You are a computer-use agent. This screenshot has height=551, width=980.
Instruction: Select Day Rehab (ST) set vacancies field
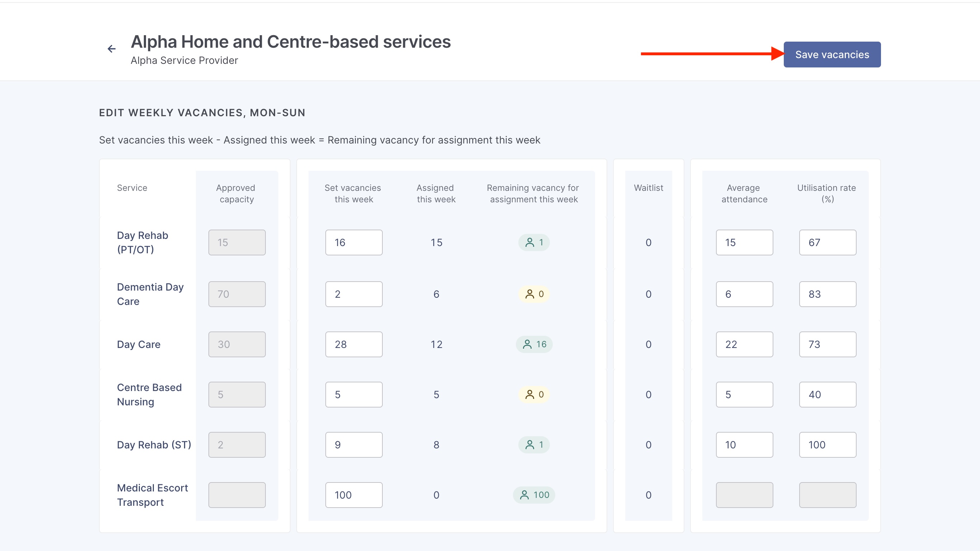353,444
